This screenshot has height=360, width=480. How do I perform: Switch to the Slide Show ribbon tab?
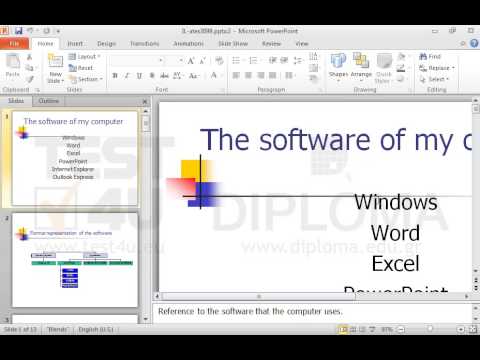(x=233, y=44)
